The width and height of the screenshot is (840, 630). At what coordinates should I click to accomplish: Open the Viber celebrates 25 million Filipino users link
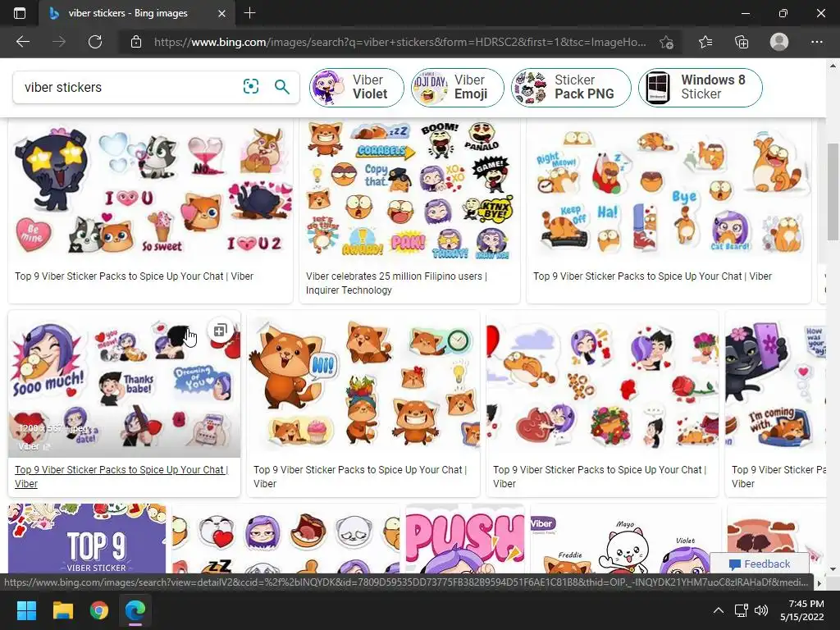396,283
